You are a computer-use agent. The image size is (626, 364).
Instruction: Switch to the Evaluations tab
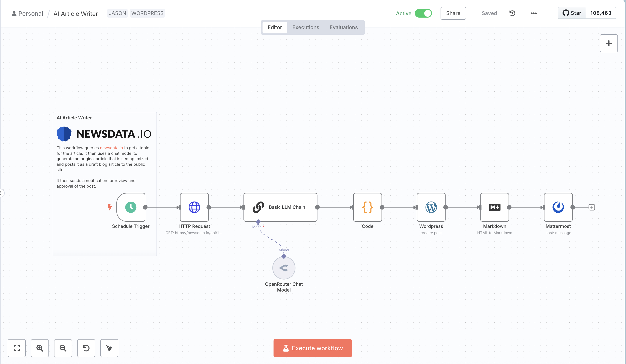tap(344, 27)
